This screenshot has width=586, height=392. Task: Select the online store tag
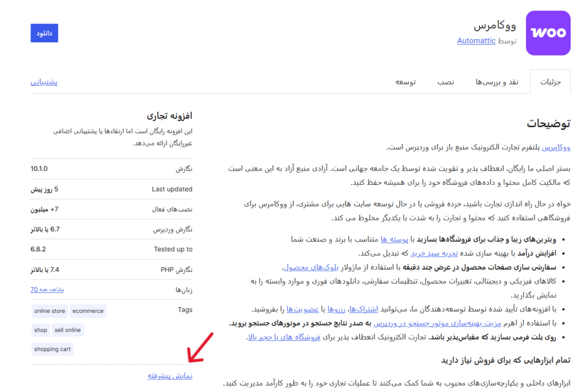49,311
